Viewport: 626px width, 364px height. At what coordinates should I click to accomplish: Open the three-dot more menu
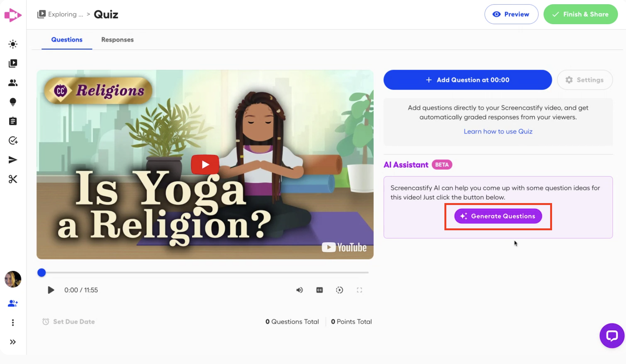13,323
